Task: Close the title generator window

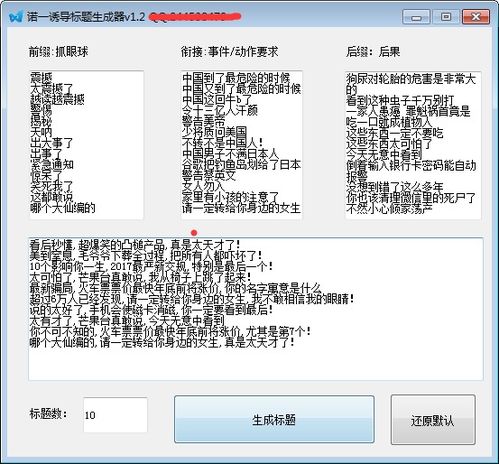Action: tap(476, 17)
